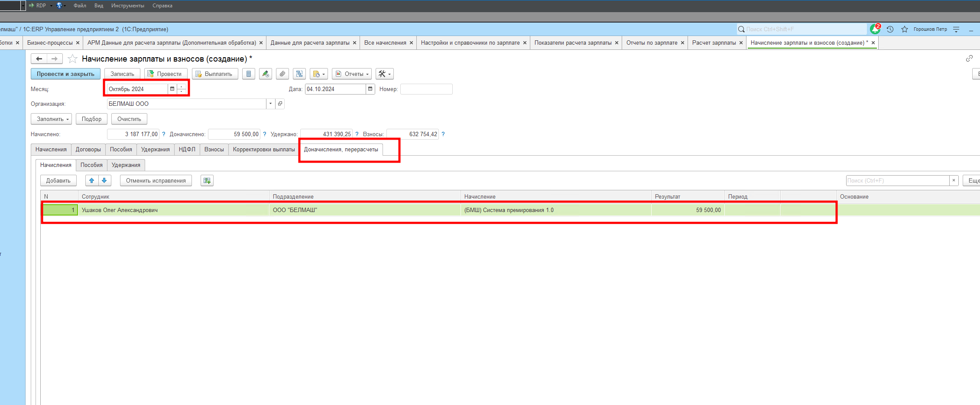Open the history clock icon
This screenshot has width=980, height=405.
pos(890,29)
